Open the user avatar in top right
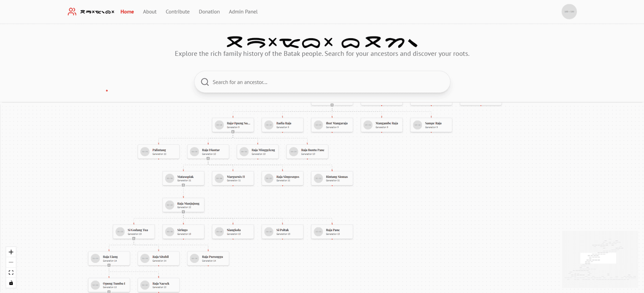This screenshot has width=644, height=293. pos(569,12)
